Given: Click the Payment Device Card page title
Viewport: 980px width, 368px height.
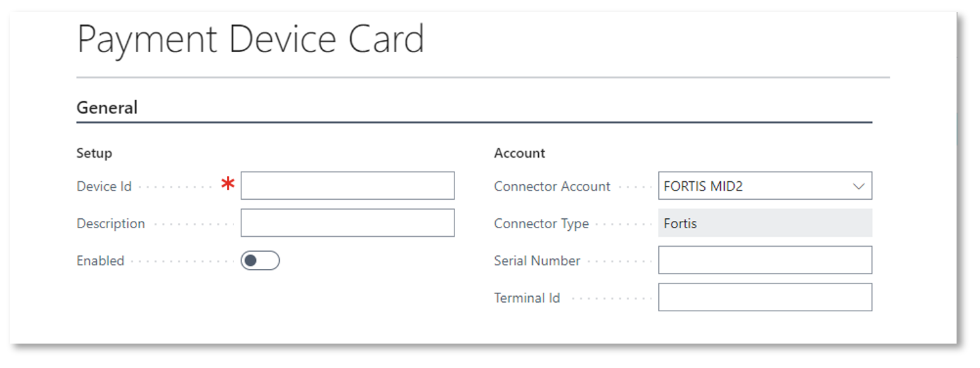Looking at the screenshot, I should pos(251,40).
